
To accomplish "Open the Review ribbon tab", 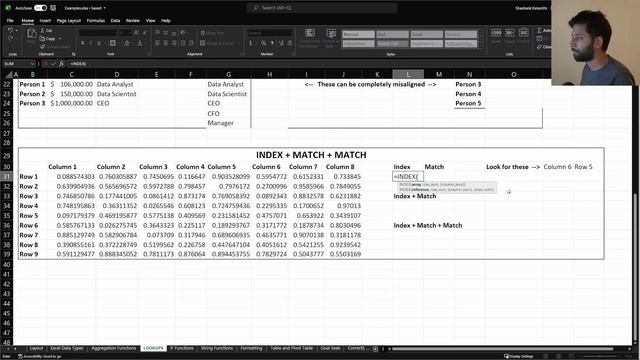I will [x=133, y=20].
